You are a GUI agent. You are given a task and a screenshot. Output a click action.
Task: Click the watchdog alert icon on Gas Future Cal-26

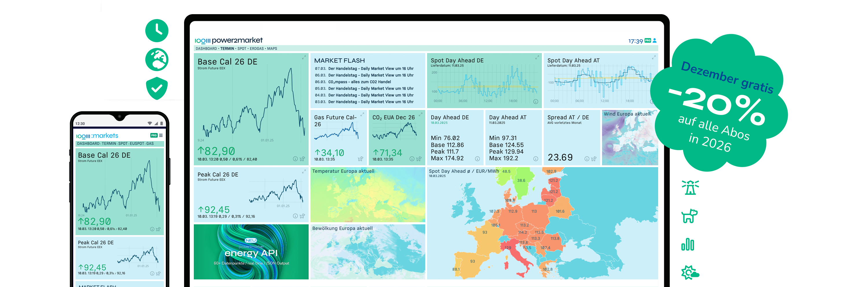360,159
